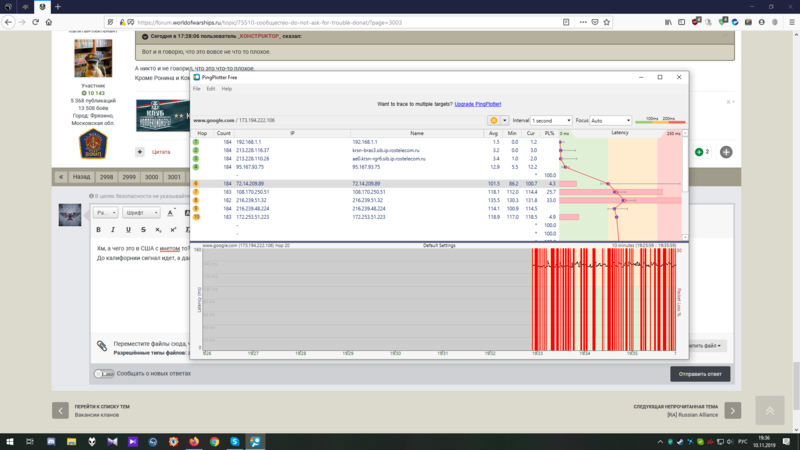Open the 'Шрифт' font dropdown in editor

point(141,213)
